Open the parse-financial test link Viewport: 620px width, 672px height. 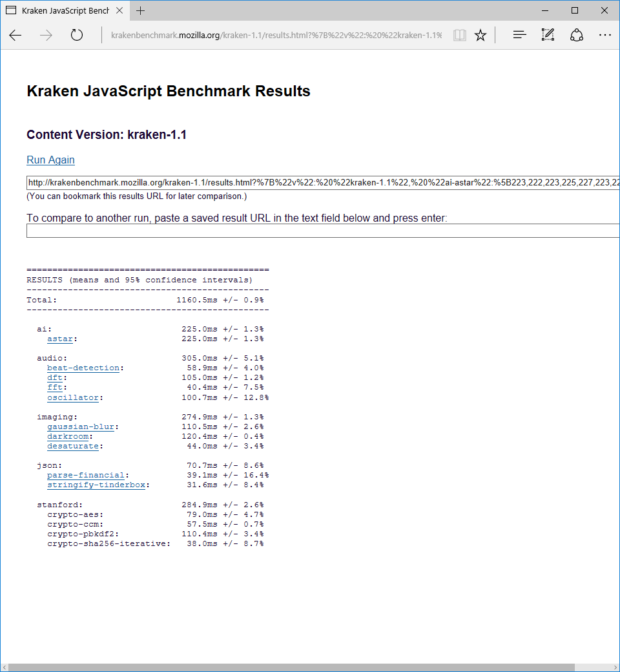click(x=86, y=476)
